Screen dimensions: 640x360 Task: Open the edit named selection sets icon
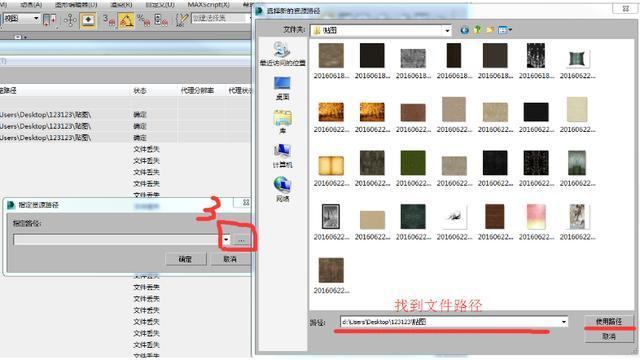(181, 20)
